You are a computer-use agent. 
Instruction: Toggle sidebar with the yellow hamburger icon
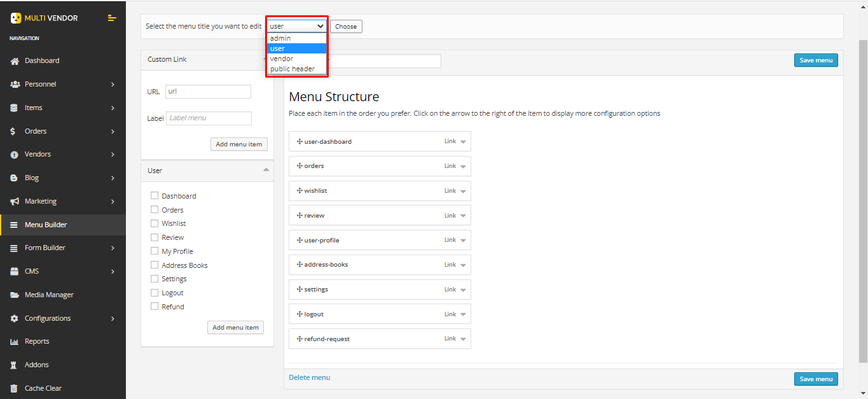[x=113, y=18]
